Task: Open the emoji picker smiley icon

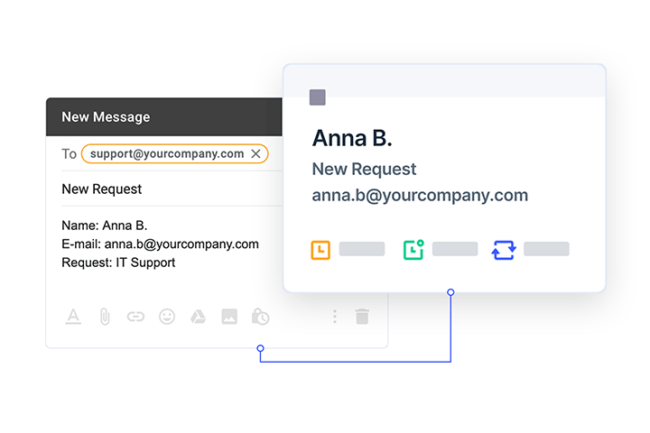Action: (167, 317)
